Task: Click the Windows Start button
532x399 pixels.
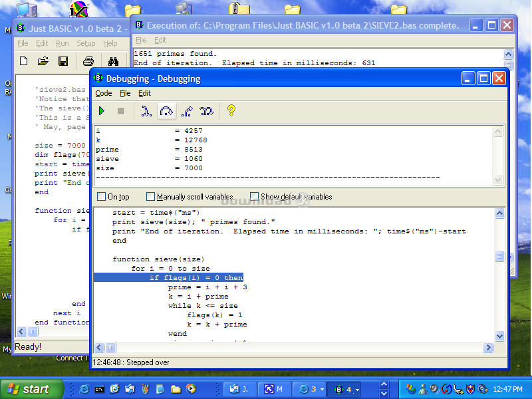Action: (31, 389)
